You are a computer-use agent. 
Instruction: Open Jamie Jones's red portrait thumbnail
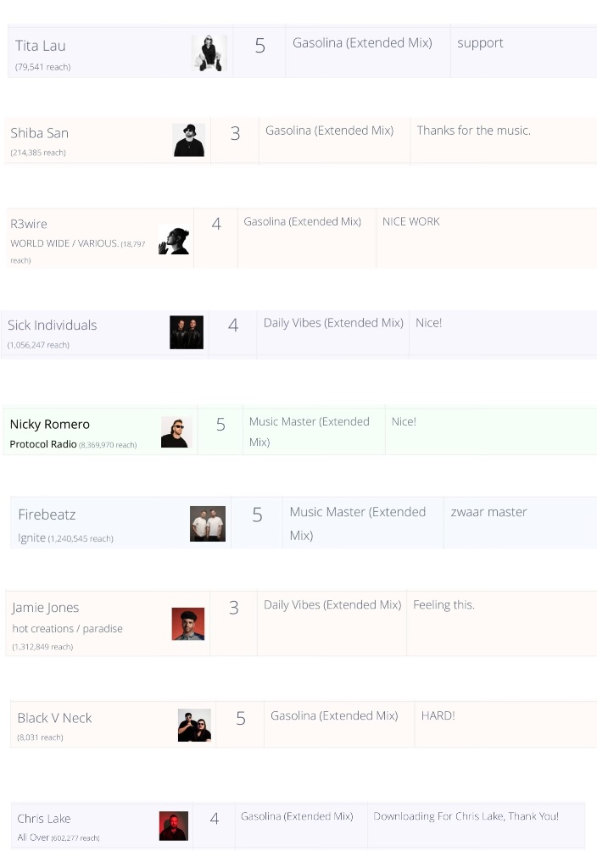pyautogui.click(x=188, y=624)
